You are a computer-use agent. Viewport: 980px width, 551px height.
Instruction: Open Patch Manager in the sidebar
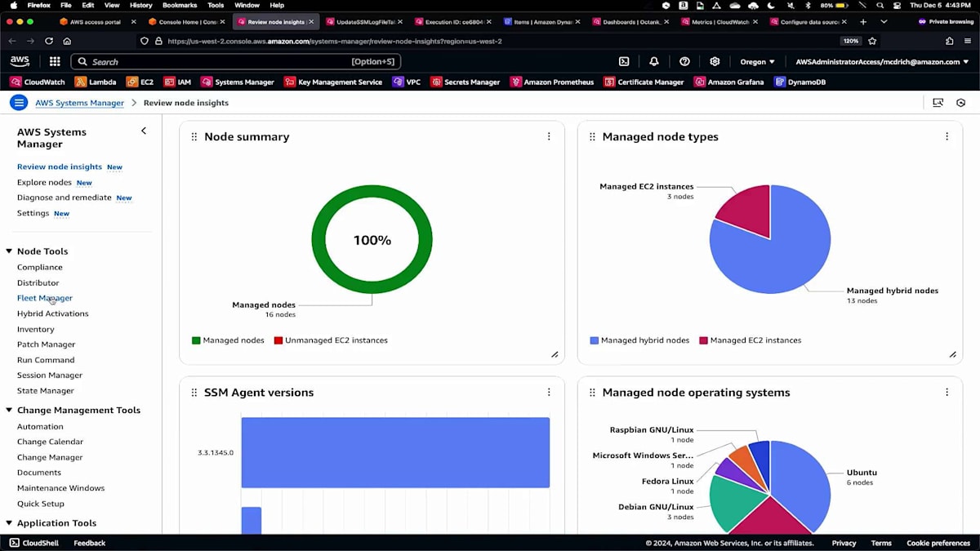(46, 344)
